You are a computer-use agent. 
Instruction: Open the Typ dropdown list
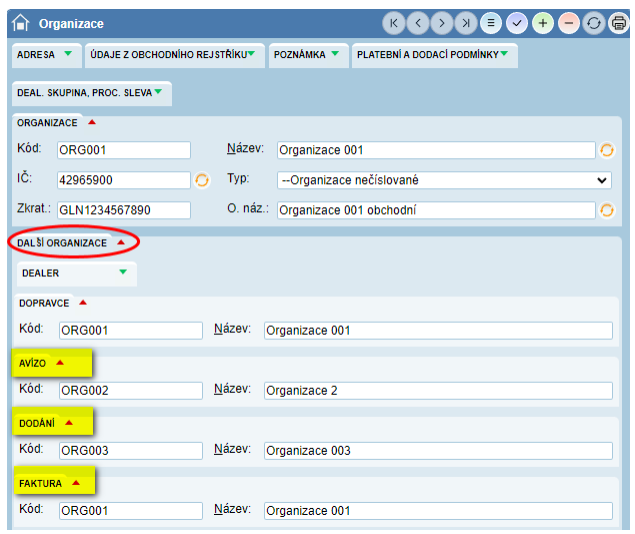coord(443,180)
